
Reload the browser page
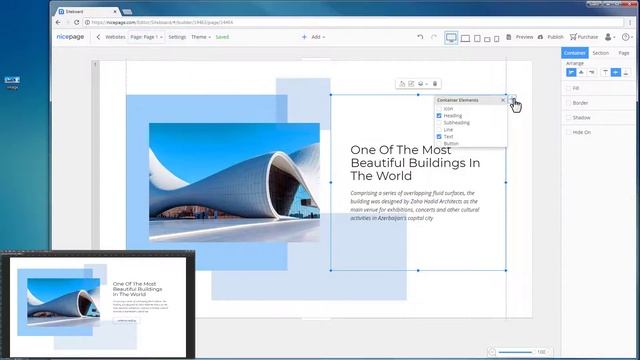(76, 22)
